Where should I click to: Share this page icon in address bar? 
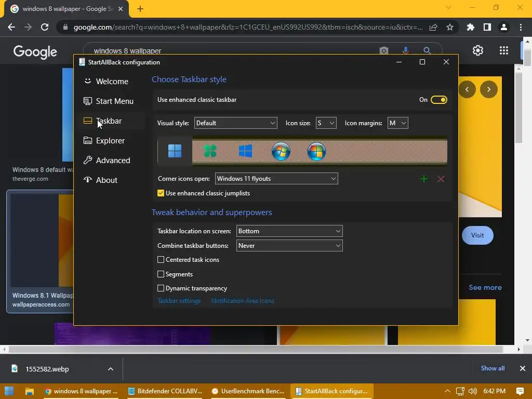[433, 27]
